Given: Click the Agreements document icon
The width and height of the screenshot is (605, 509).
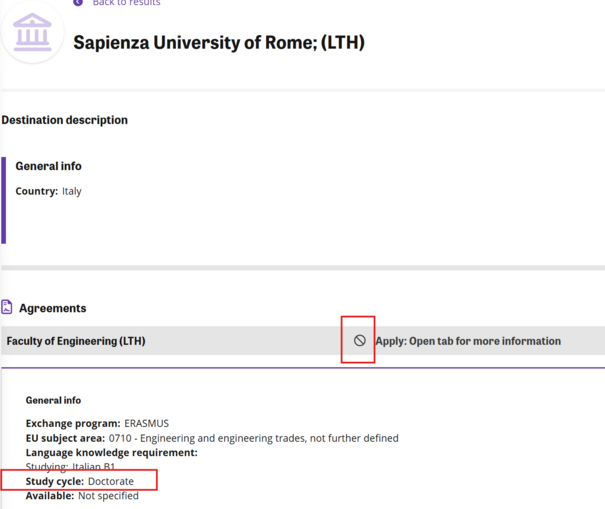Looking at the screenshot, I should pyautogui.click(x=7, y=308).
